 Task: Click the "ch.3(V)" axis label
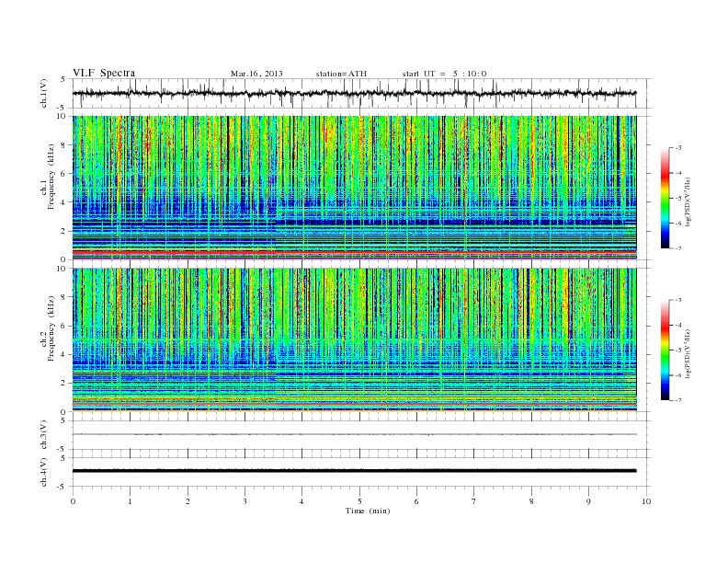pyautogui.click(x=44, y=435)
